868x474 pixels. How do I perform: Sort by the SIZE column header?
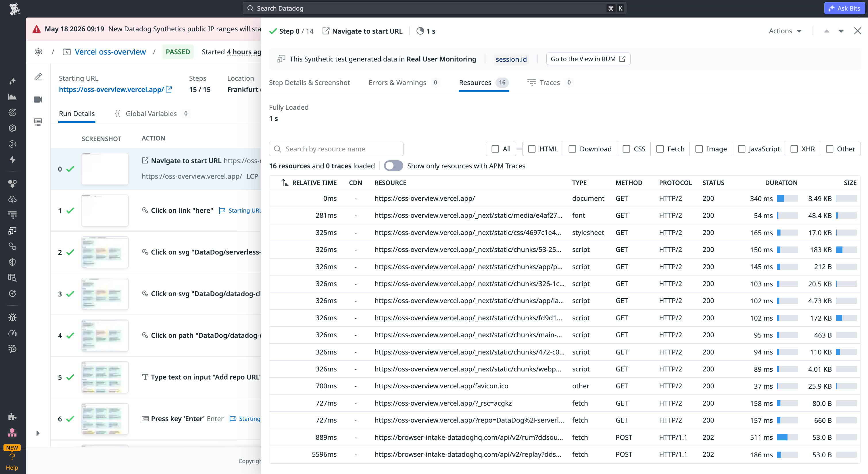click(850, 183)
